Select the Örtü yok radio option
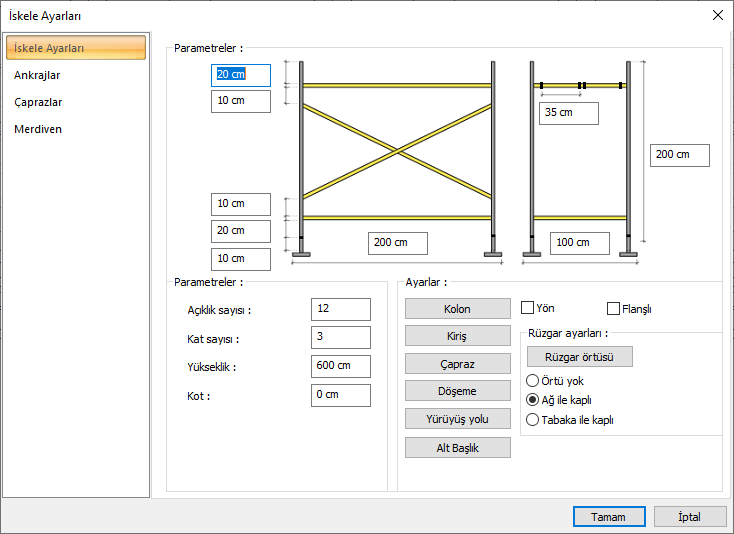734x534 pixels. 533,381
